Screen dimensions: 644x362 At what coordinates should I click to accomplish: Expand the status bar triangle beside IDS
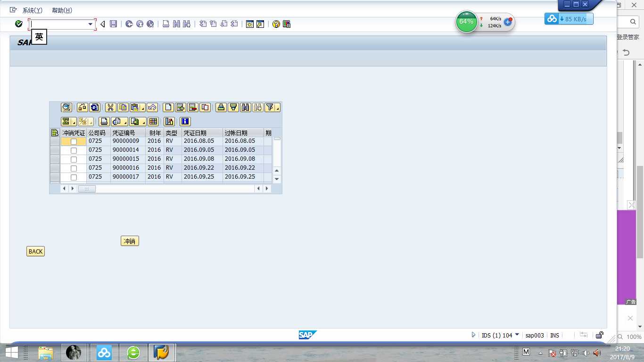coord(474,335)
